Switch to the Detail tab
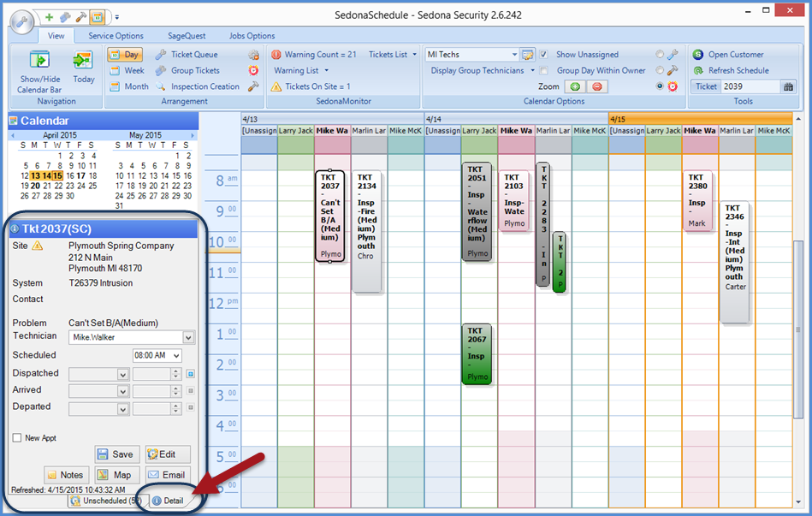Viewport: 812px width, 516px height. click(x=169, y=501)
